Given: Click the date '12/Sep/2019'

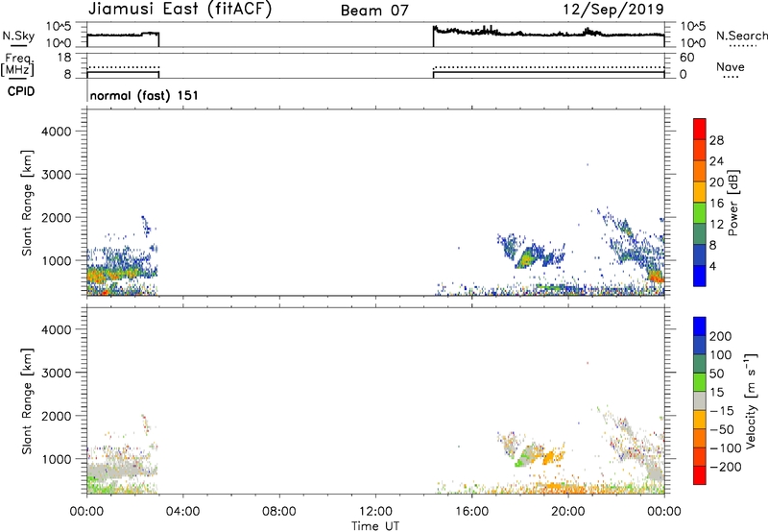Looking at the screenshot, I should [613, 10].
